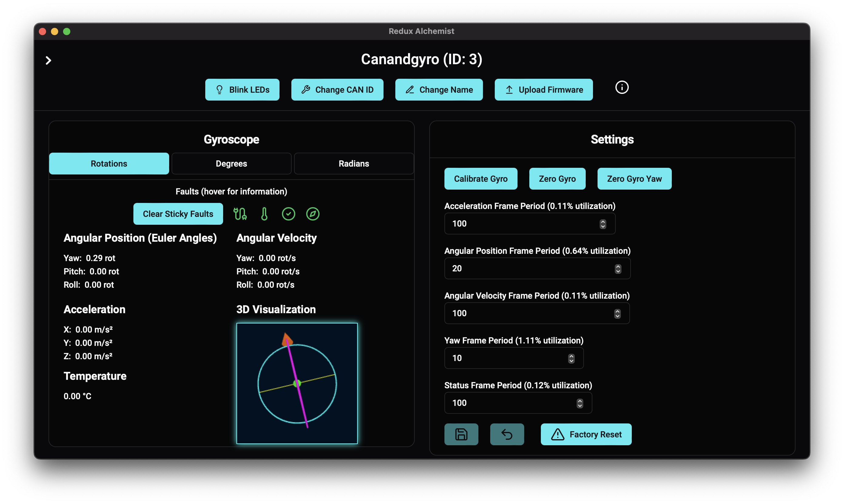844x504 pixels.
Task: Click the cable power fault icon
Action: point(240,214)
